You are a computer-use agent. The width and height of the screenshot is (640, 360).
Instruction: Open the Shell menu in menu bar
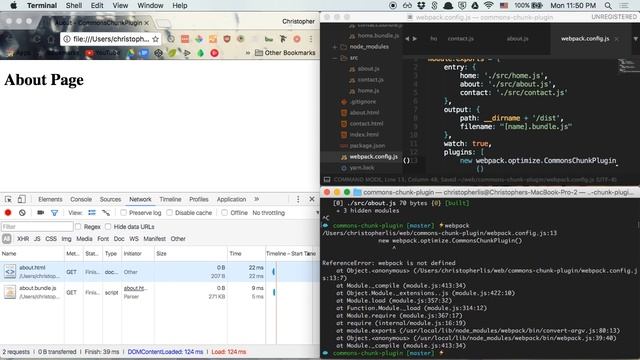(74, 5)
